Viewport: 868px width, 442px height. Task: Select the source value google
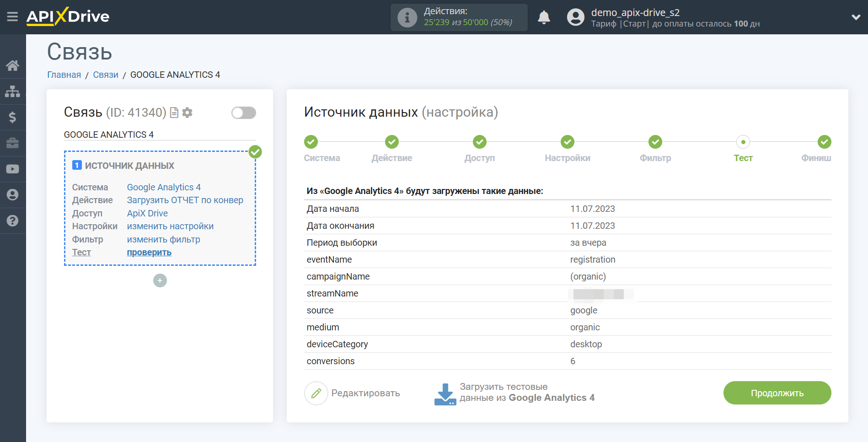click(584, 310)
